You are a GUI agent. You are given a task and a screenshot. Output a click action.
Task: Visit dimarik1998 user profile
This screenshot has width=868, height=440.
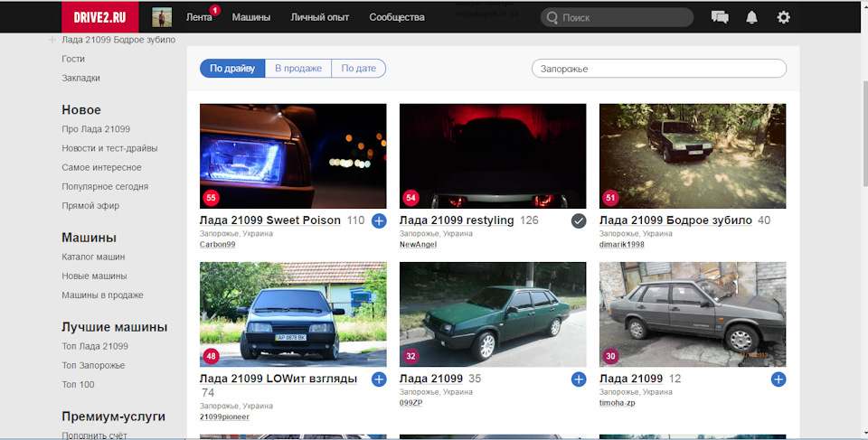[622, 244]
